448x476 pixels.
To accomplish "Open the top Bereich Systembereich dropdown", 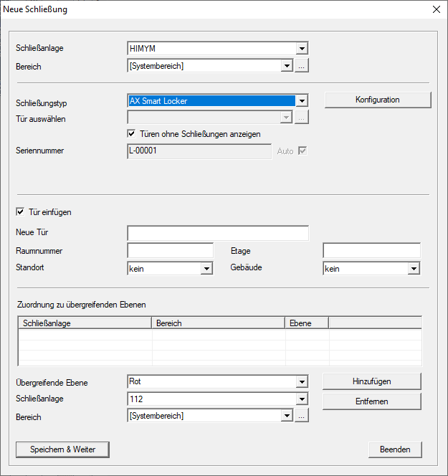I will (x=287, y=66).
